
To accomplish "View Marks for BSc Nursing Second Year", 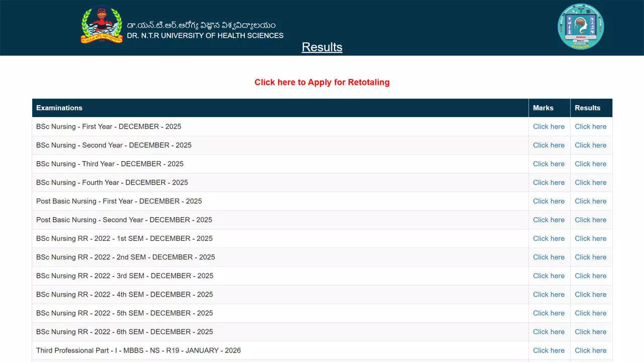I will click(548, 145).
